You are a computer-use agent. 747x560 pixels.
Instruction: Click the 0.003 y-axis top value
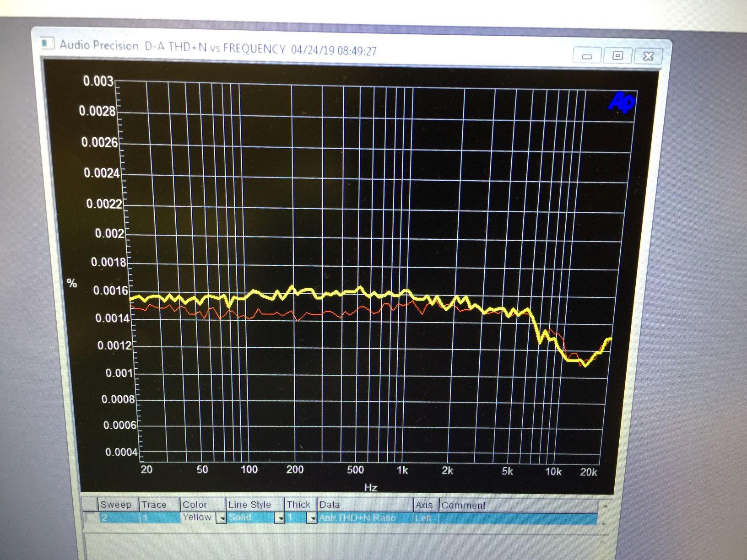[98, 81]
